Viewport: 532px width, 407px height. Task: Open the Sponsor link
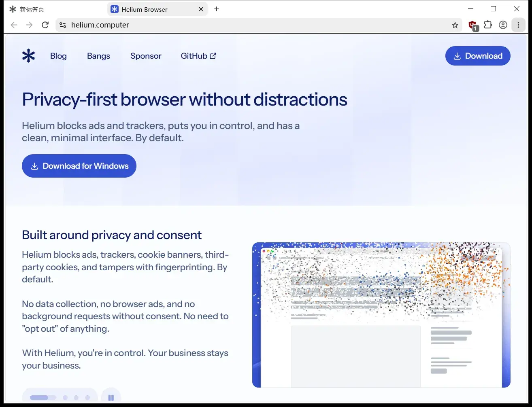point(146,56)
